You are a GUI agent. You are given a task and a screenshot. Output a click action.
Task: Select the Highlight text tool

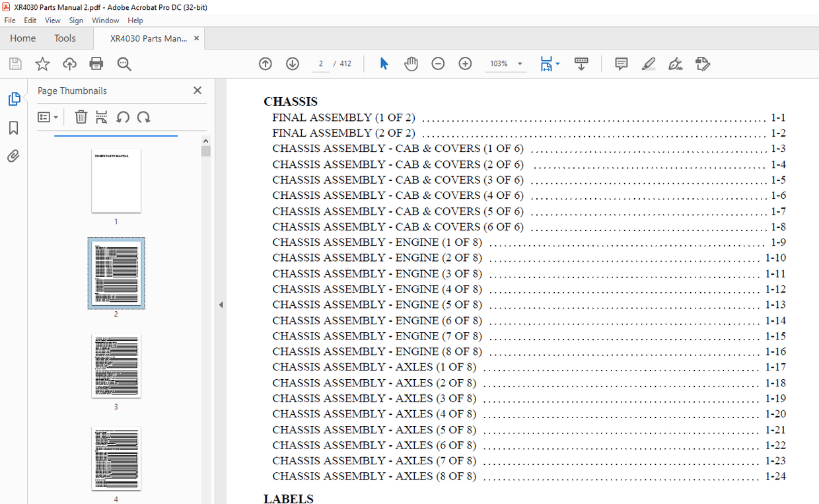click(648, 63)
